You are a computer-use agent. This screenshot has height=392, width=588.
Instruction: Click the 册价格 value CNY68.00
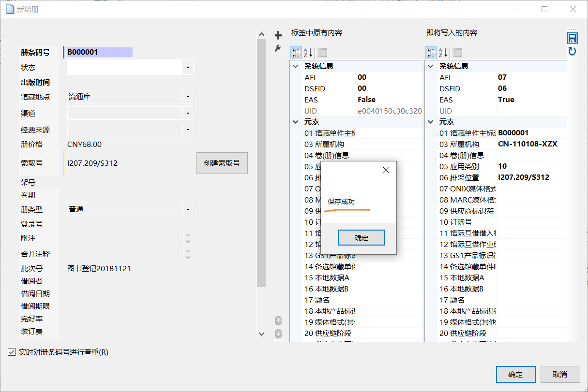click(85, 144)
